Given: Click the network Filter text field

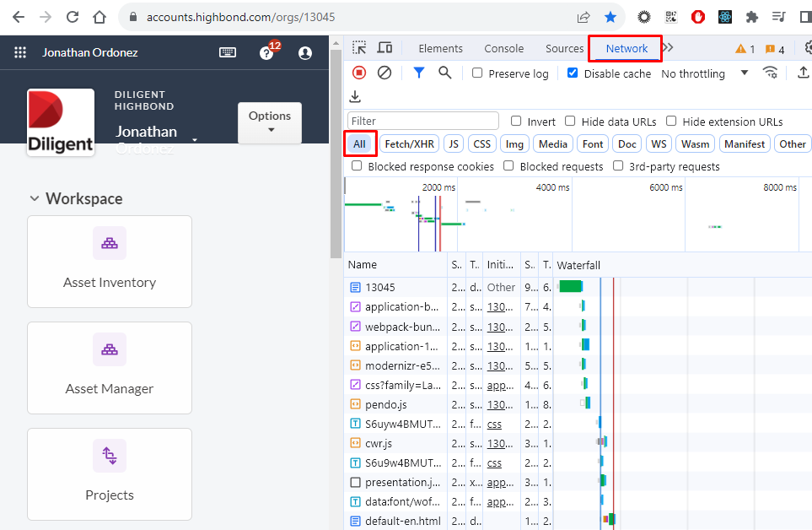Looking at the screenshot, I should [423, 121].
